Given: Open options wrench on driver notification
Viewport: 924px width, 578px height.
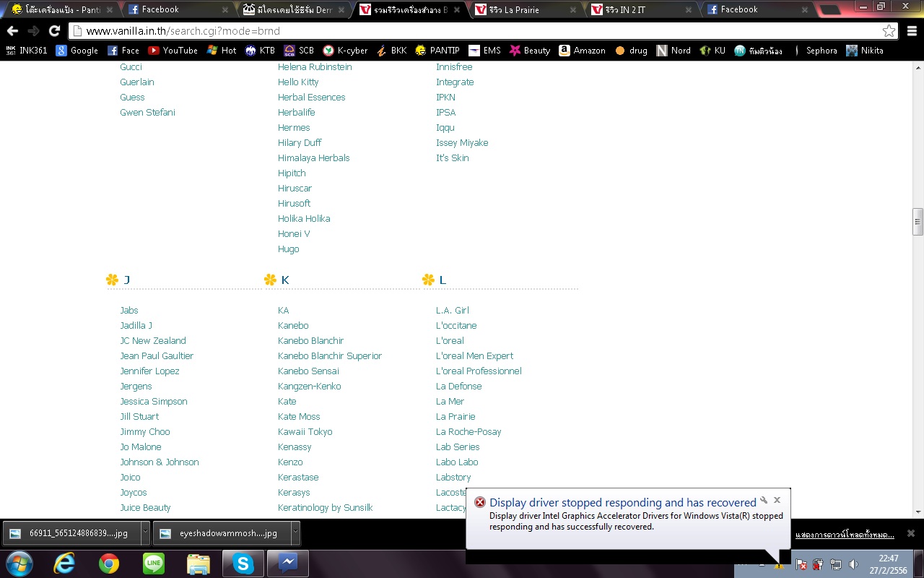Looking at the screenshot, I should tap(764, 500).
